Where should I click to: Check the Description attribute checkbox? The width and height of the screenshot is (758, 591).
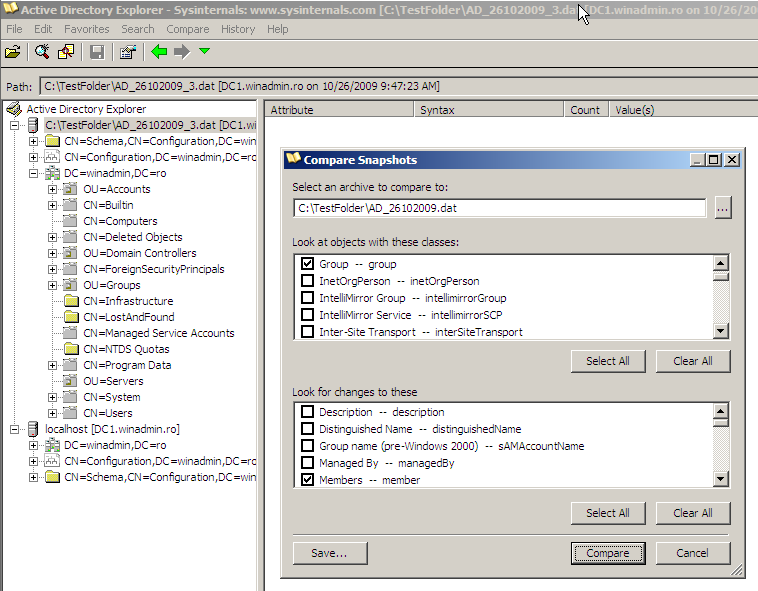(x=307, y=412)
